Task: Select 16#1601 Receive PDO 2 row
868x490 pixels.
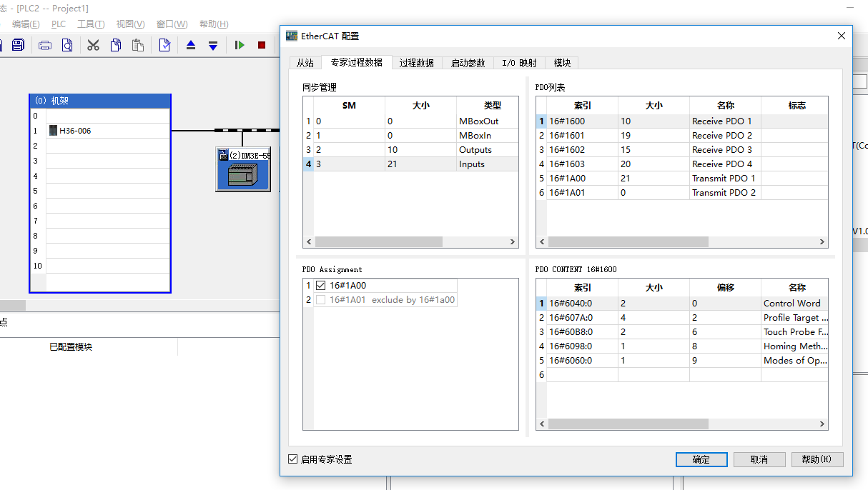Action: tap(682, 136)
